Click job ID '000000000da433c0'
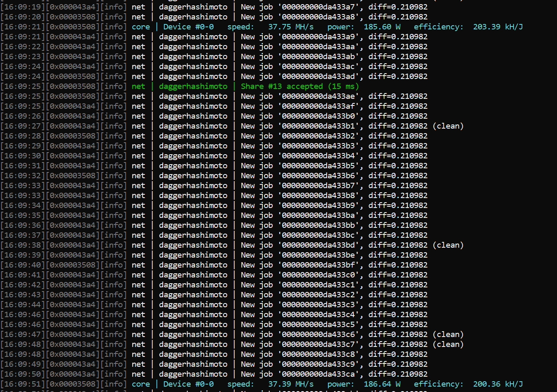This screenshot has width=557, height=392. 318,275
